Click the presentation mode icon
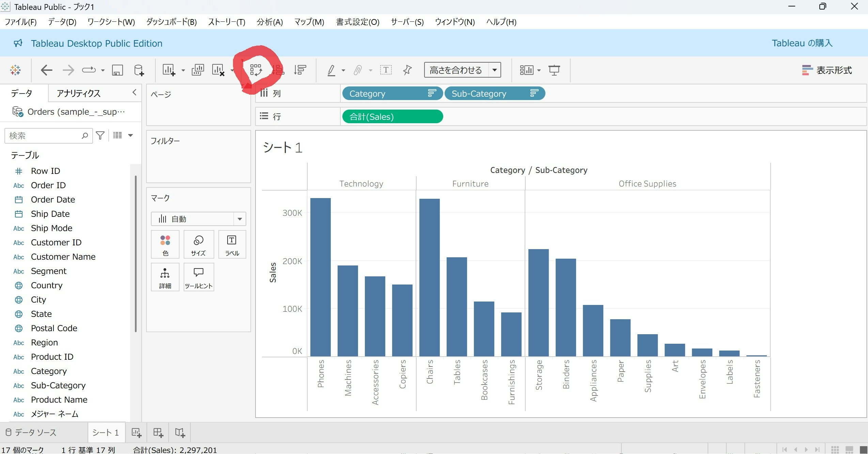Screen dimensions: 868x454 [554, 70]
